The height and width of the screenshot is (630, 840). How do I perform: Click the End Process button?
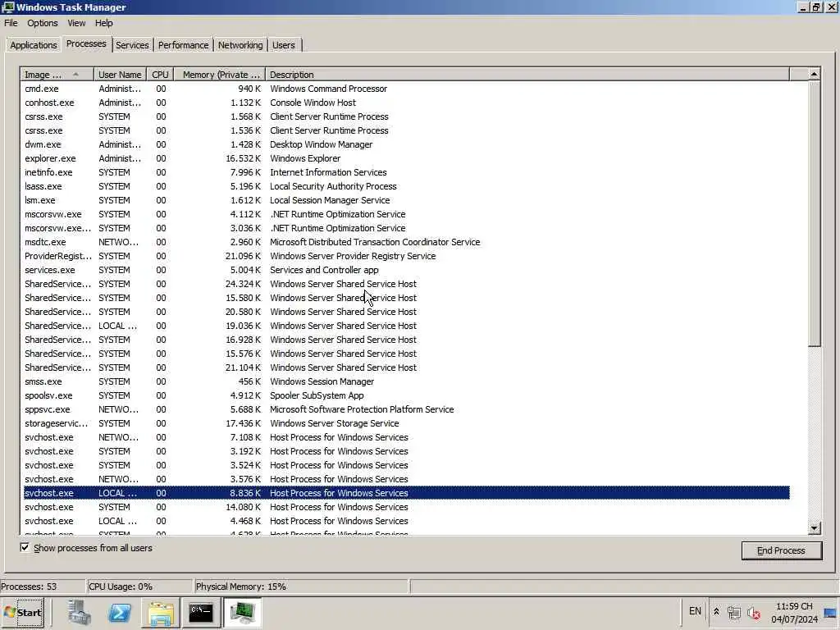(x=781, y=550)
